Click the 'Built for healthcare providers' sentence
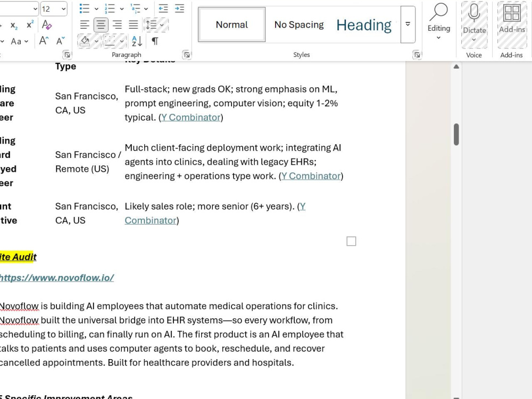Viewport: 532px width, 399px height. [x=201, y=363]
